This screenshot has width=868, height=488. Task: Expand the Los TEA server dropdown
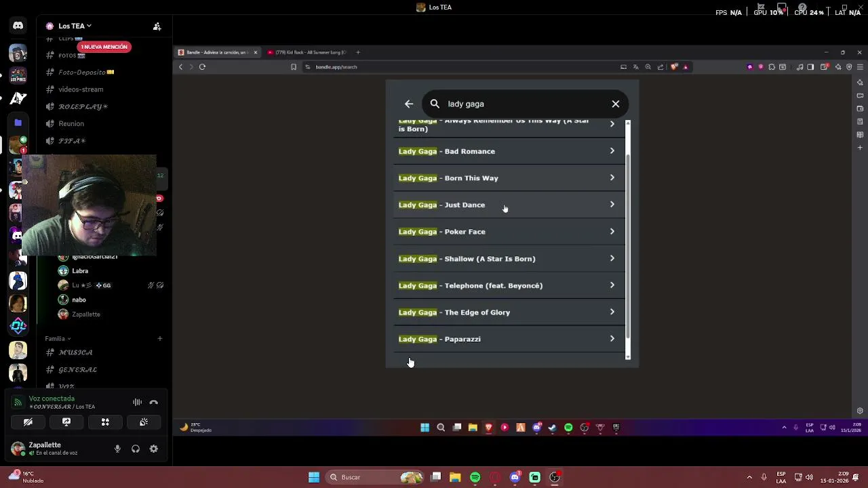pos(75,26)
